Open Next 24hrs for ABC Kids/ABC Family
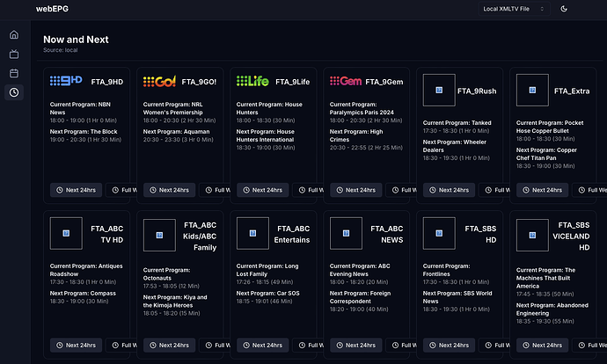The image size is (607, 364). coord(169,345)
